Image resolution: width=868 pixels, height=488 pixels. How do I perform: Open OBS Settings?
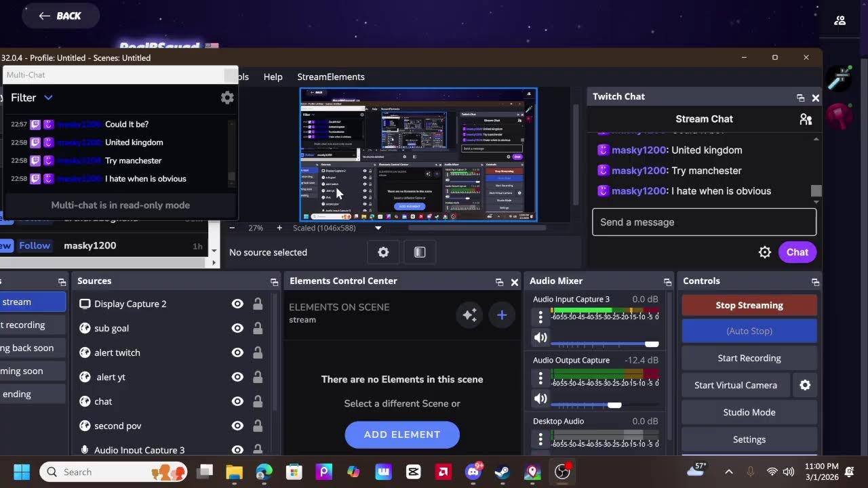coord(749,439)
